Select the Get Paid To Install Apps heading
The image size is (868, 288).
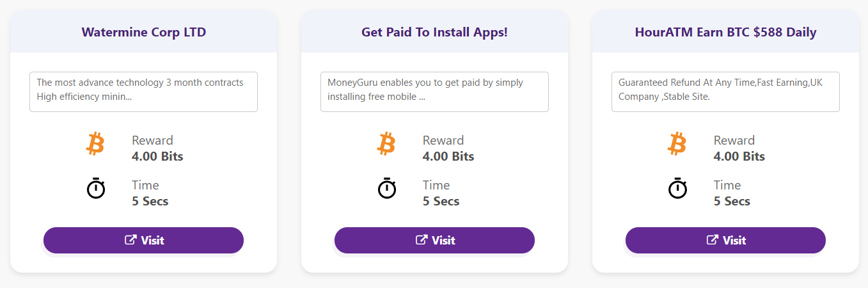(x=434, y=32)
